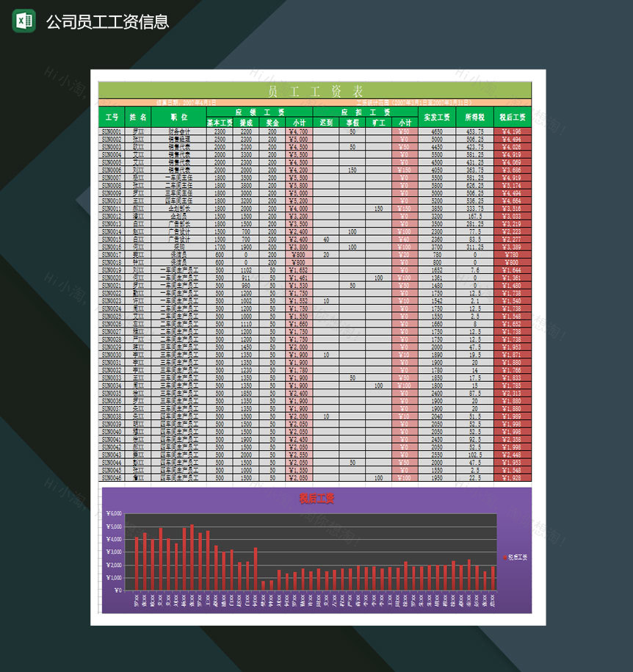Select the 所得税 column header
The width and height of the screenshot is (633, 672).
474,117
